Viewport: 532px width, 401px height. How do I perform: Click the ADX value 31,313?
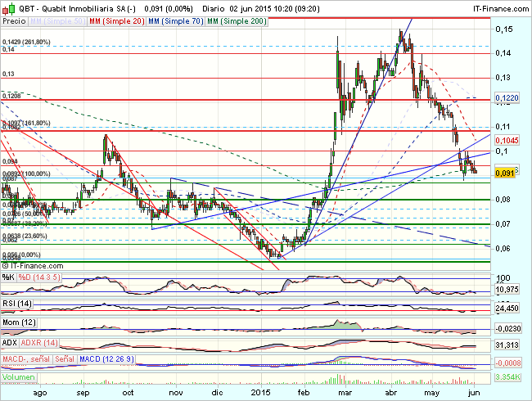pos(507,345)
